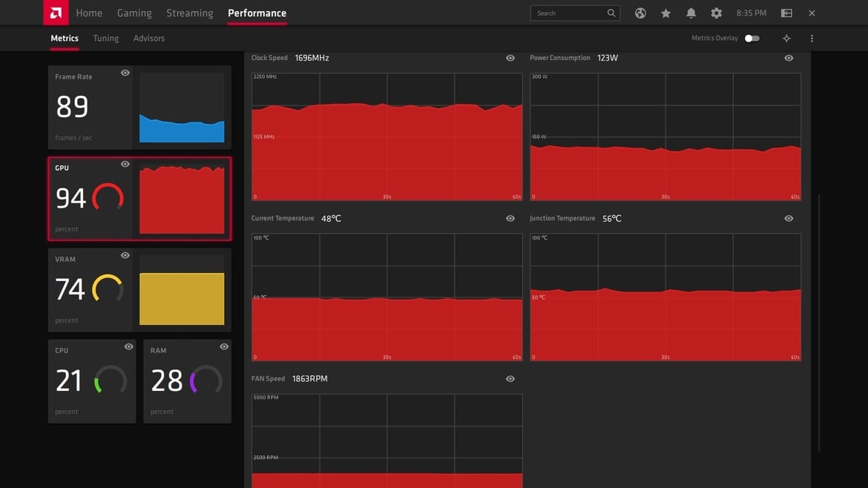This screenshot has height=488, width=868.
Task: Click the Power Consumption history graph
Action: (x=665, y=136)
